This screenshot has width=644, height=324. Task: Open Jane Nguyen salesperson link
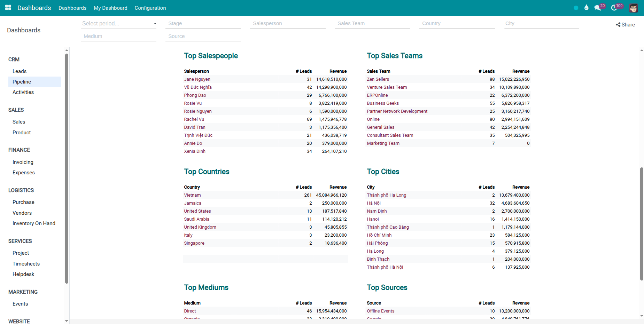[x=197, y=79]
